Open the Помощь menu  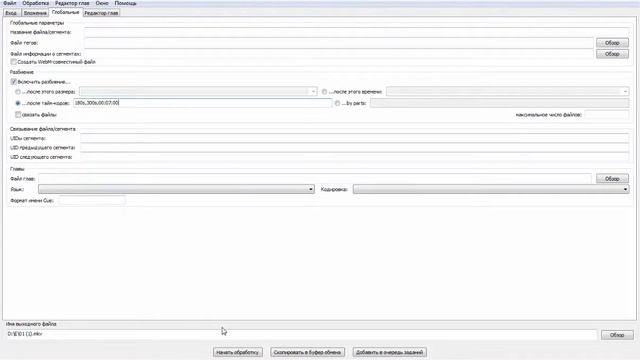(125, 3)
